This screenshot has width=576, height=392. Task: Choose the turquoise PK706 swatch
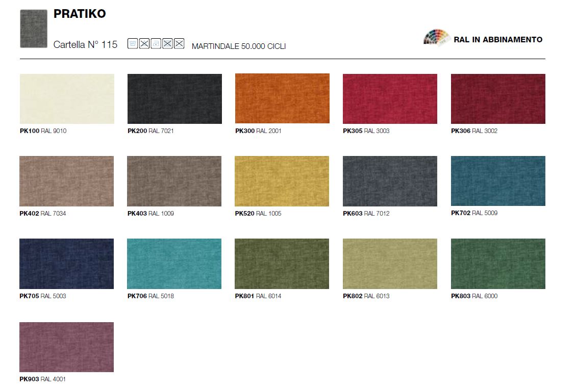click(x=174, y=264)
